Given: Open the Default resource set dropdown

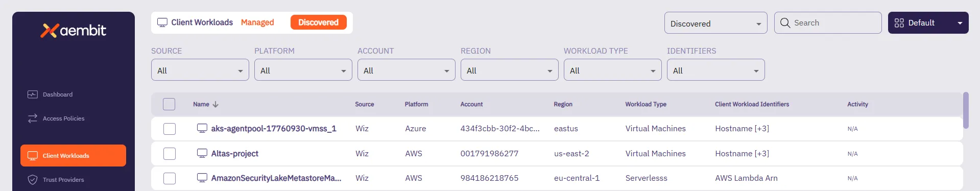Looking at the screenshot, I should [928, 23].
